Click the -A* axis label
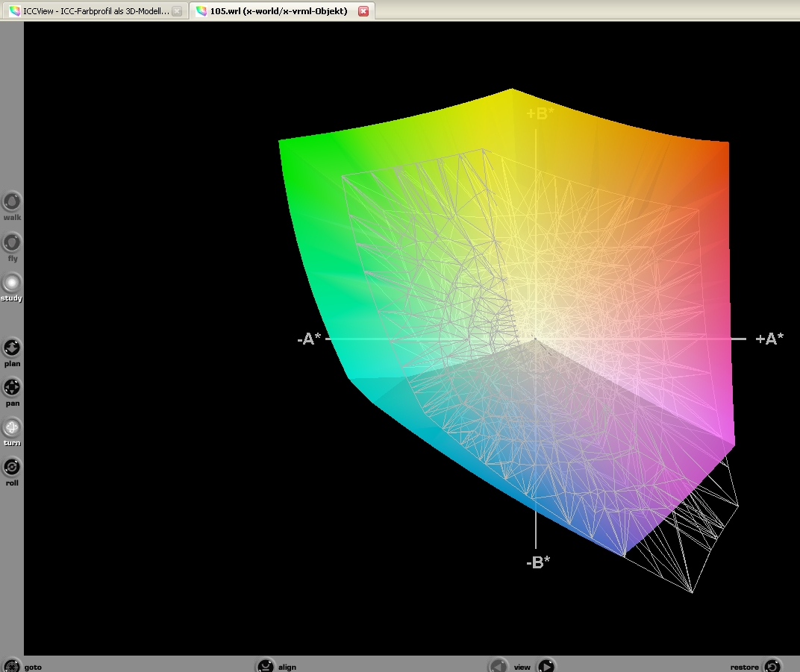 (x=309, y=339)
